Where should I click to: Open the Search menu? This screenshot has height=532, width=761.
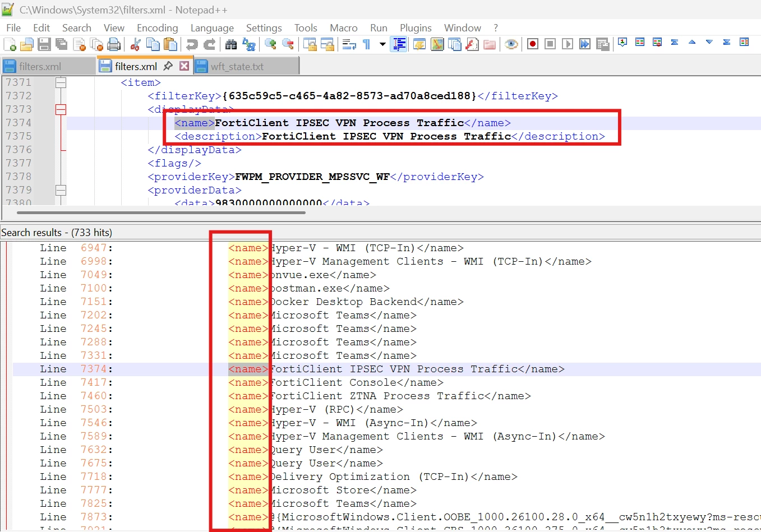(x=77, y=28)
